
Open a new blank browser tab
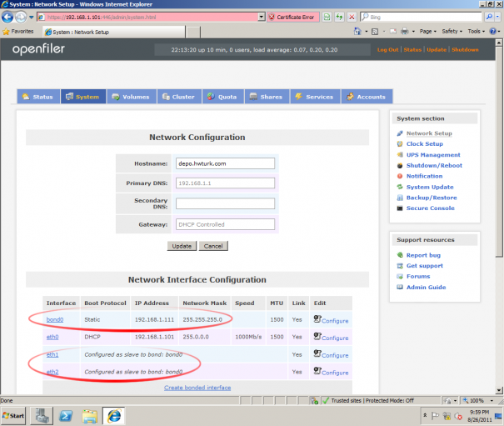(193, 33)
